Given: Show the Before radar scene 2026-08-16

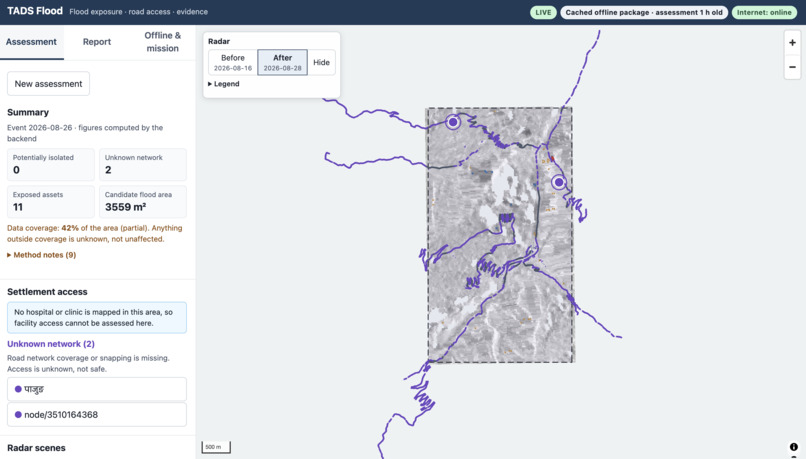Looking at the screenshot, I should pyautogui.click(x=233, y=62).
